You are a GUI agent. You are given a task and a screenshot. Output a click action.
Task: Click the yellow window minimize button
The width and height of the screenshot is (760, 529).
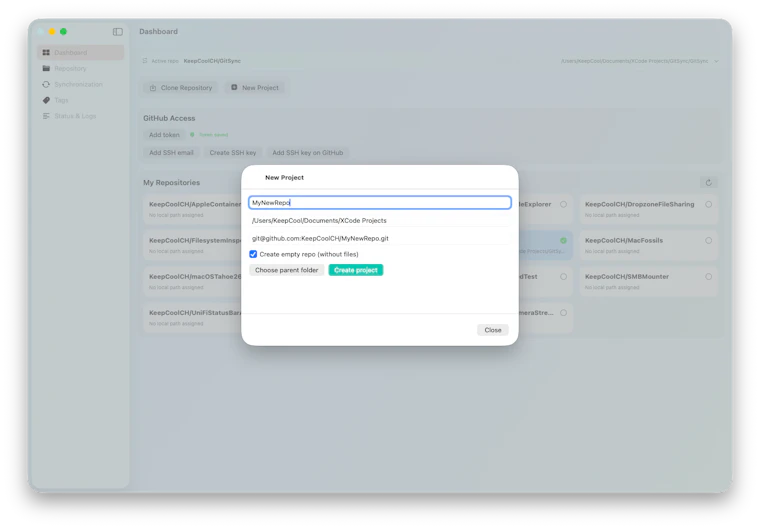click(52, 32)
